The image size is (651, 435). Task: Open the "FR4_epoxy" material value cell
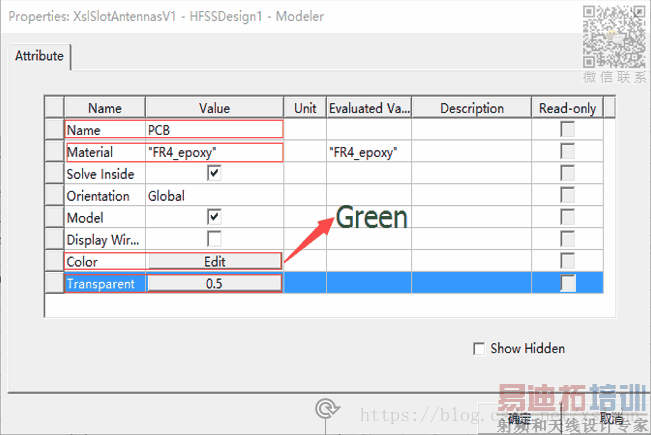[215, 152]
